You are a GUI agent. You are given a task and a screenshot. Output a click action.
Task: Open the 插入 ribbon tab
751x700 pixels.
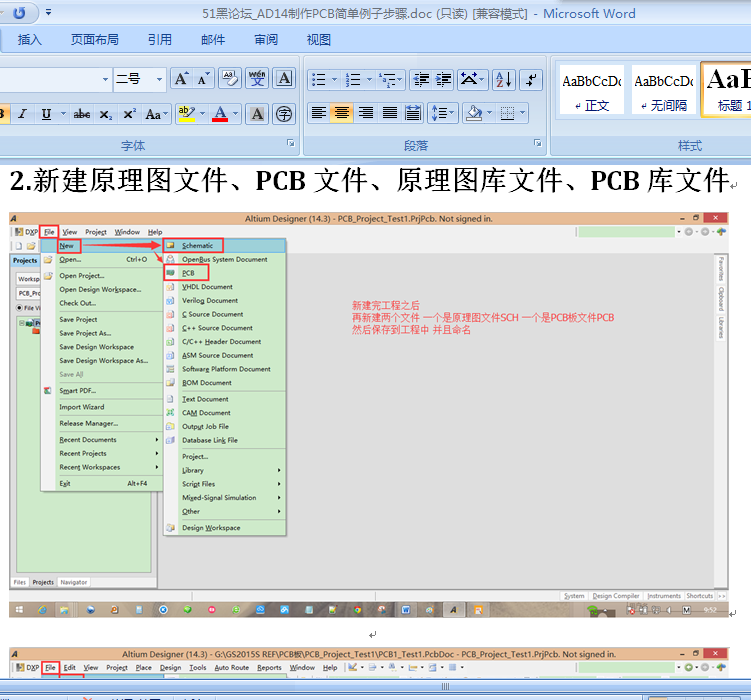(29, 39)
